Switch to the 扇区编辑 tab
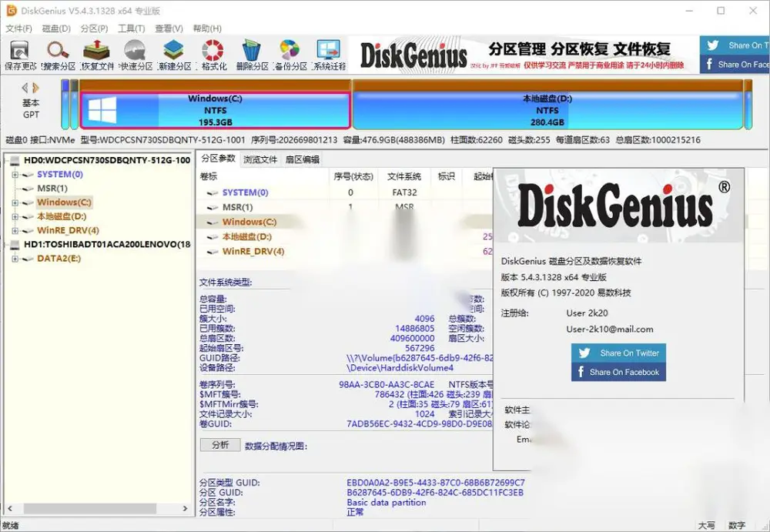The width and height of the screenshot is (770, 532). [303, 159]
